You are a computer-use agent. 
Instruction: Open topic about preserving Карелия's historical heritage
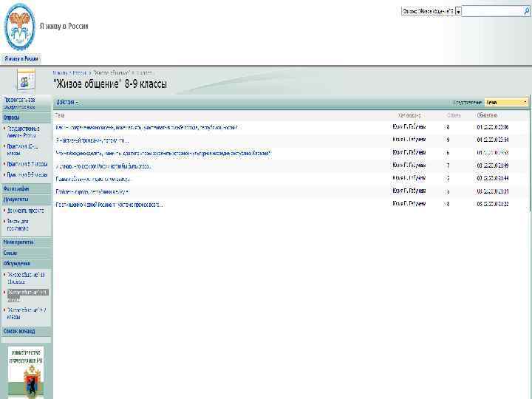[163, 154]
